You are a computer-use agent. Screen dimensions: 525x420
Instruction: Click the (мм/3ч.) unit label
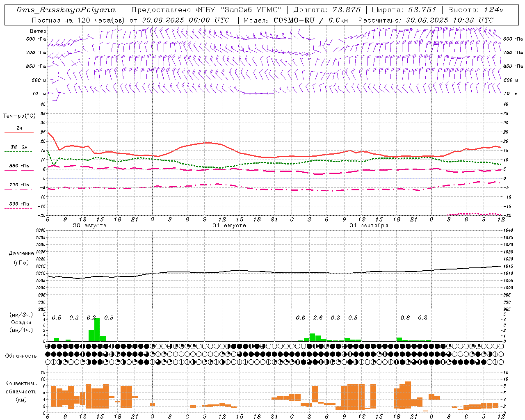(21, 315)
